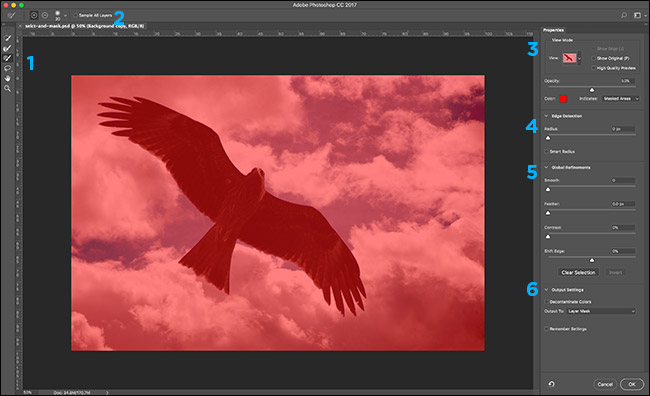Click the red overlay color swatch
The image size is (650, 396).
(563, 99)
